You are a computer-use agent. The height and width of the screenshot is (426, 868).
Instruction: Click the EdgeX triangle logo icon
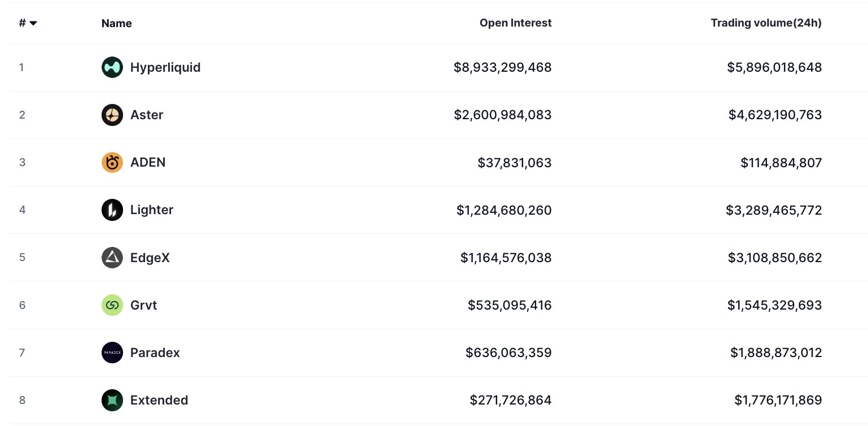click(x=112, y=258)
